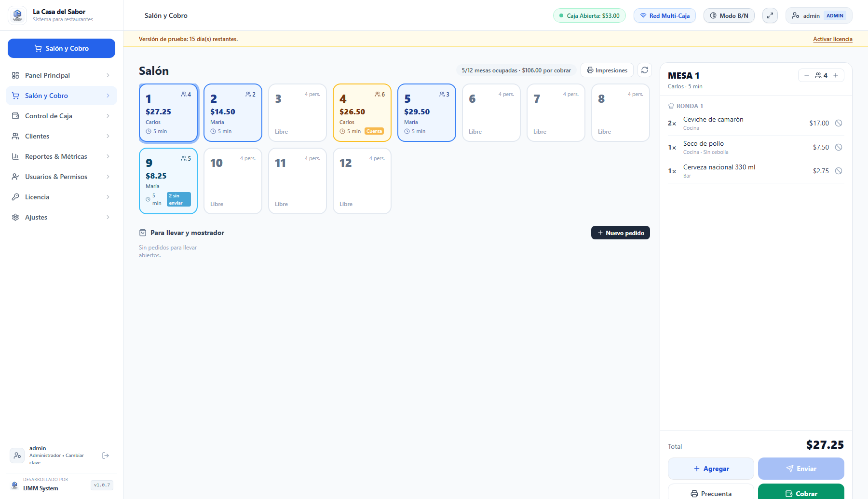This screenshot has height=499, width=868.
Task: Open the Impresiones printer button
Action: pyautogui.click(x=607, y=70)
